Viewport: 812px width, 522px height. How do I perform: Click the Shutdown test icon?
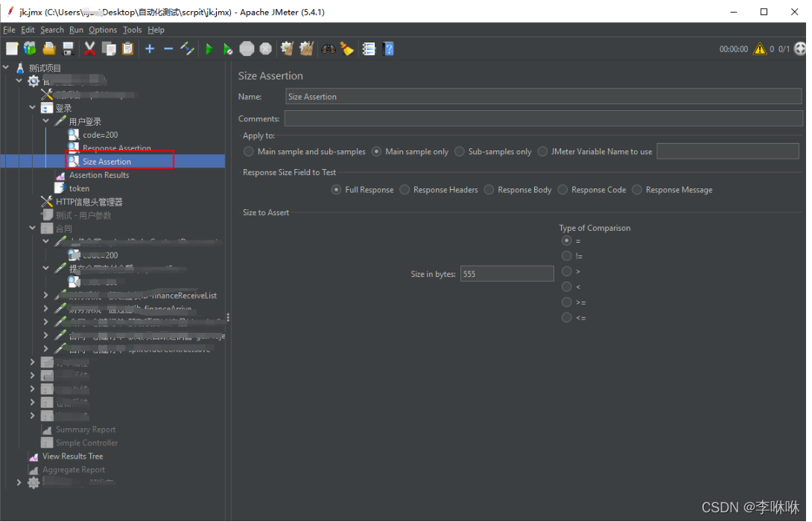coord(266,48)
